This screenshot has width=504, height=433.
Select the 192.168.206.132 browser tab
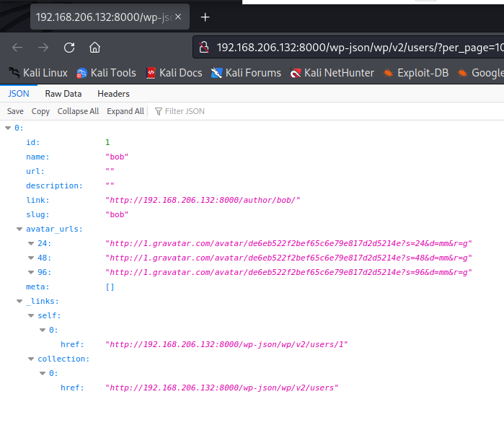[x=110, y=17]
